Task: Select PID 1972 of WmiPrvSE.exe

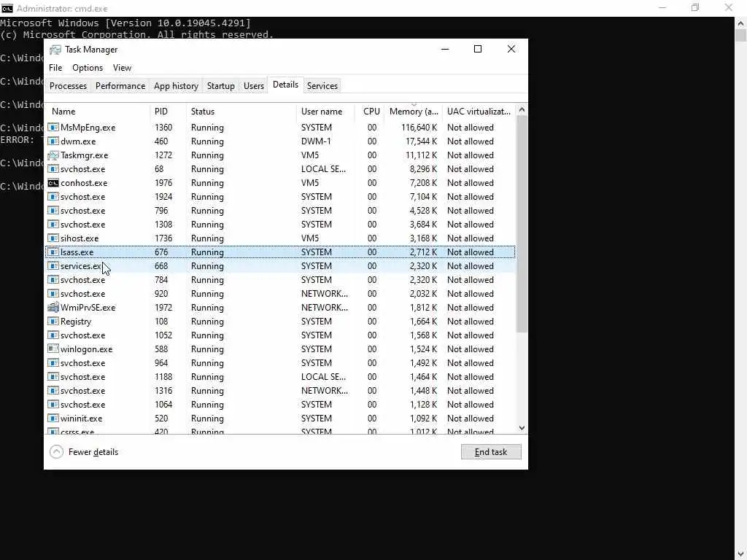Action: coord(163,308)
